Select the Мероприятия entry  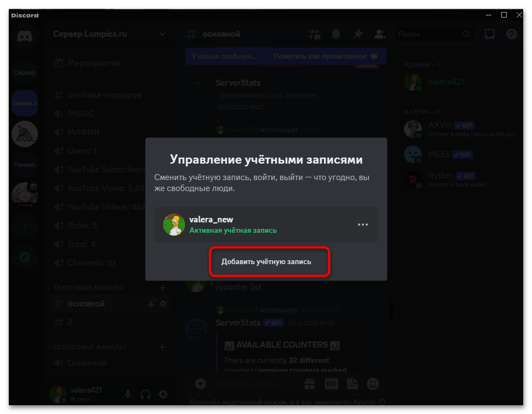coord(88,63)
